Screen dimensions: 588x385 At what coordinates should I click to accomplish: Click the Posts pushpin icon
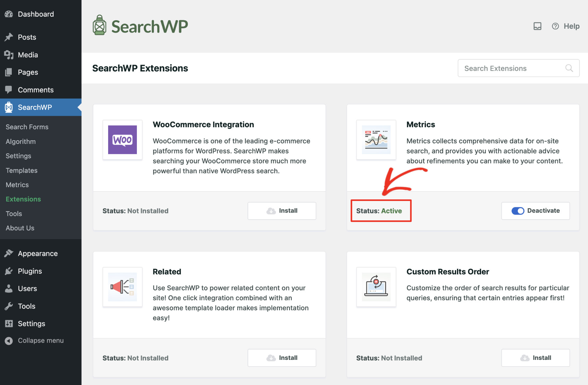click(9, 37)
